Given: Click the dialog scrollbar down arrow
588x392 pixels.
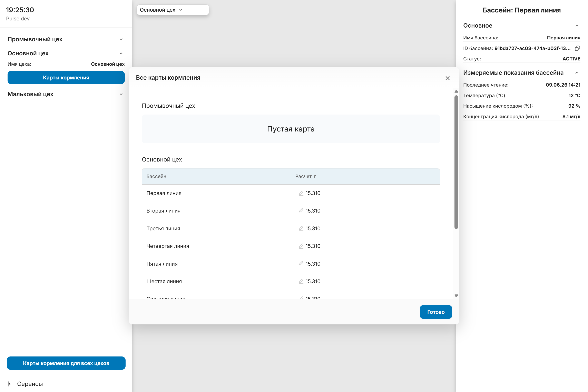Looking at the screenshot, I should [456, 296].
